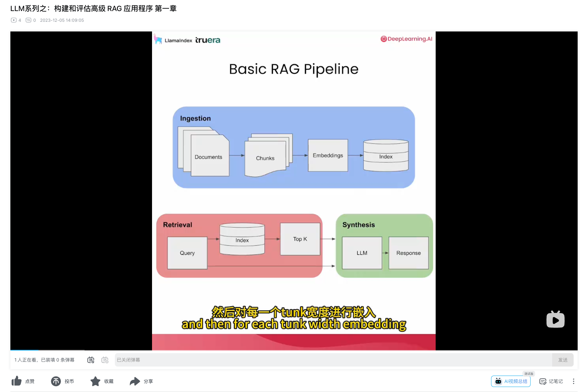
Task: Click the coin donation icon
Action: (x=56, y=381)
